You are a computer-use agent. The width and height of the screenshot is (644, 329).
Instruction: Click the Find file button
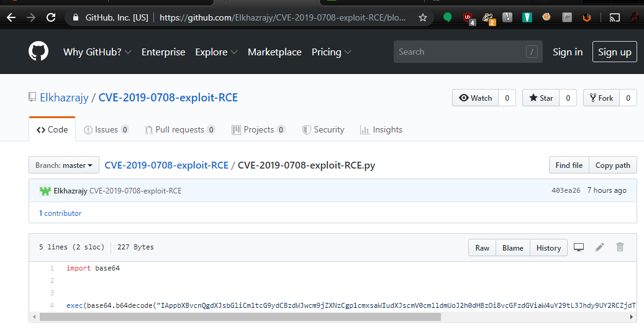coord(569,165)
